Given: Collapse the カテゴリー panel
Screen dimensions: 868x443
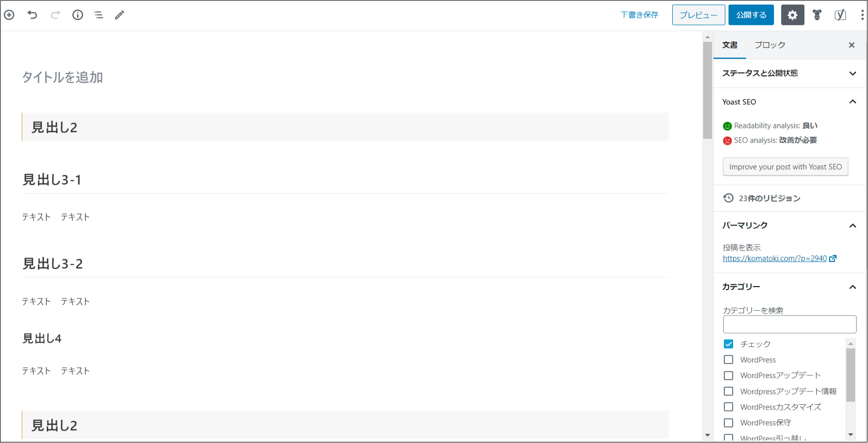Looking at the screenshot, I should click(853, 287).
